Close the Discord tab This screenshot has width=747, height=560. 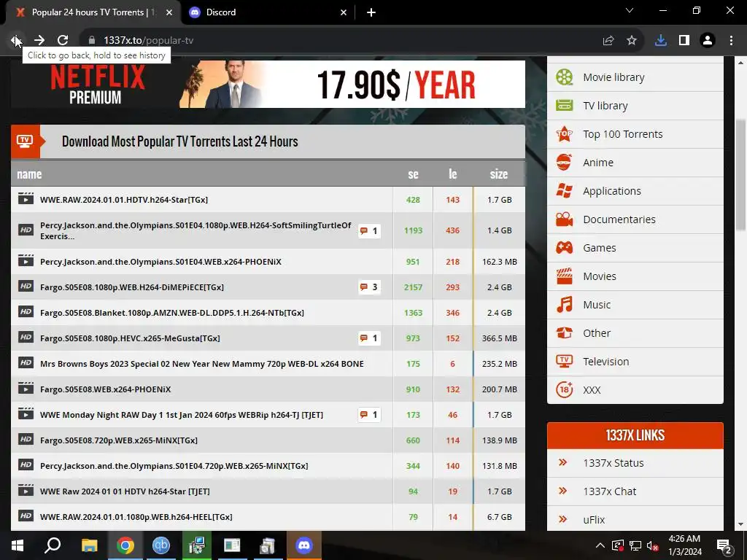344,12
